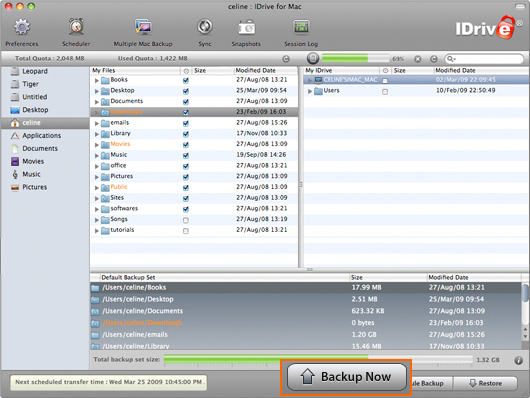Click the total backup set size bar

[318, 360]
